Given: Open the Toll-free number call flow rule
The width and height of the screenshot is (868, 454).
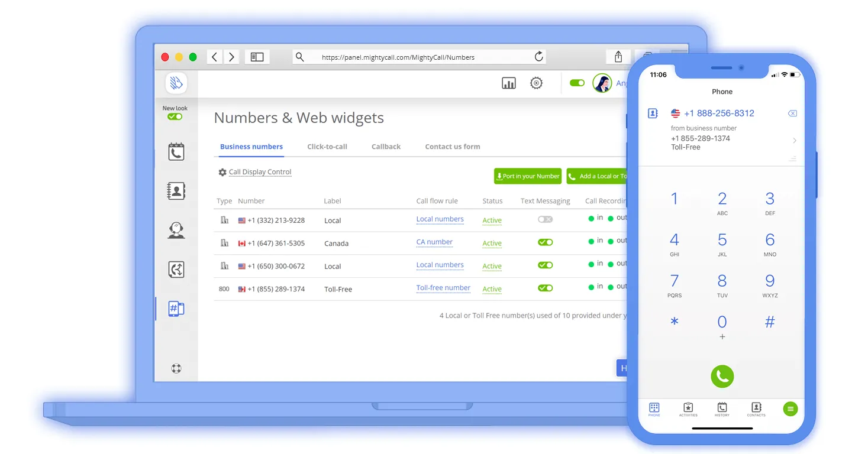Looking at the screenshot, I should click(443, 288).
